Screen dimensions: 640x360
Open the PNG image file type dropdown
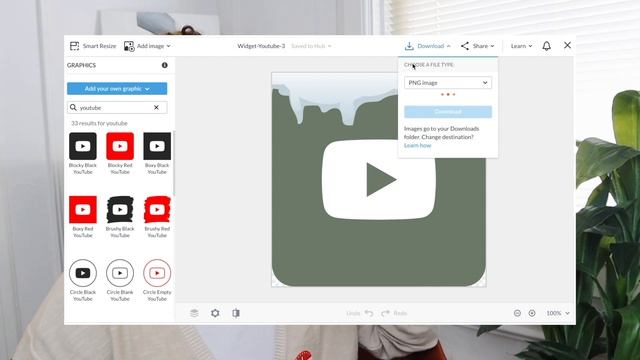click(448, 83)
